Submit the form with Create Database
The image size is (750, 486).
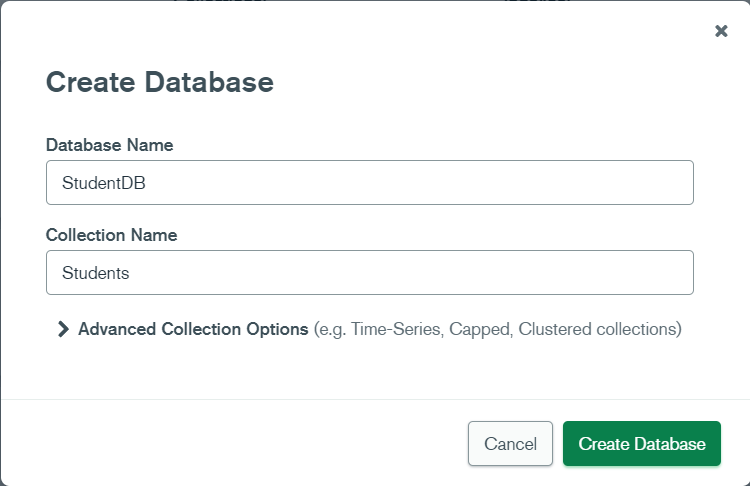click(641, 444)
